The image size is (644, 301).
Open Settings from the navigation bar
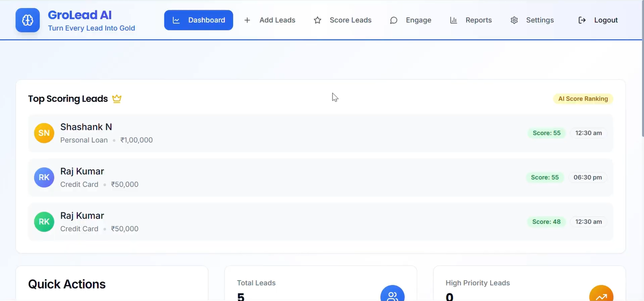point(532,20)
